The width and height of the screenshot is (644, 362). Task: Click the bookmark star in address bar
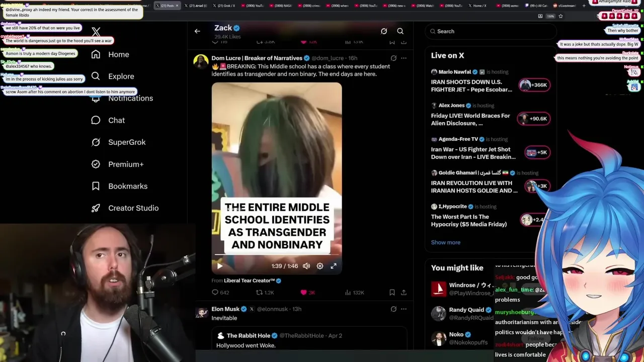560,16
